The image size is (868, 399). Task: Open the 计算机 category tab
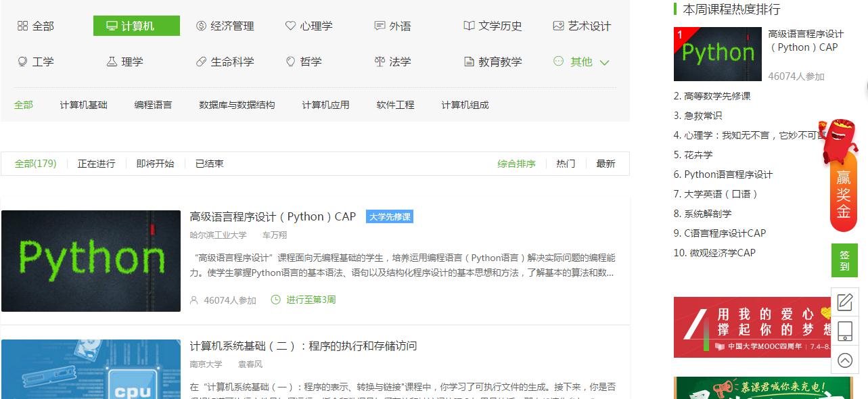point(137,26)
